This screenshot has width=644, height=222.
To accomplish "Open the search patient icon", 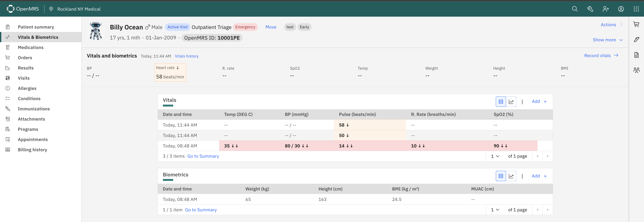I will click(x=575, y=9).
